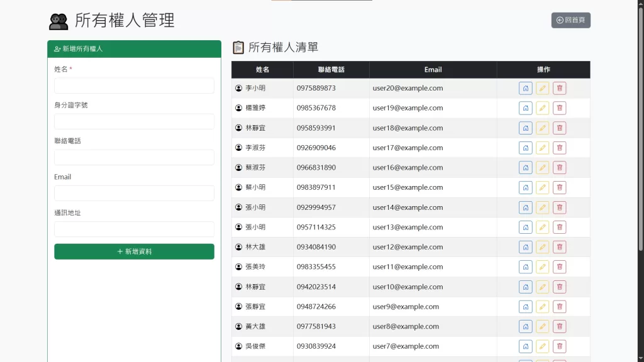The width and height of the screenshot is (644, 362).
Task: Click the 姓名 input field
Action: 134,85
